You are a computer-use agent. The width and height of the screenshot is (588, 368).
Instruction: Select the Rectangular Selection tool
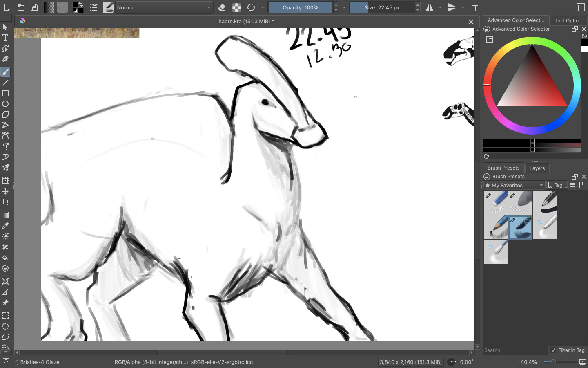point(5,316)
